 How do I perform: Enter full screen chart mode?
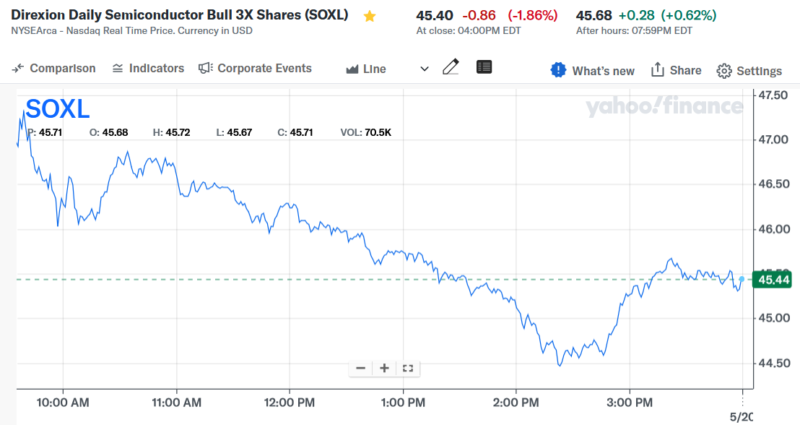pyautogui.click(x=407, y=368)
